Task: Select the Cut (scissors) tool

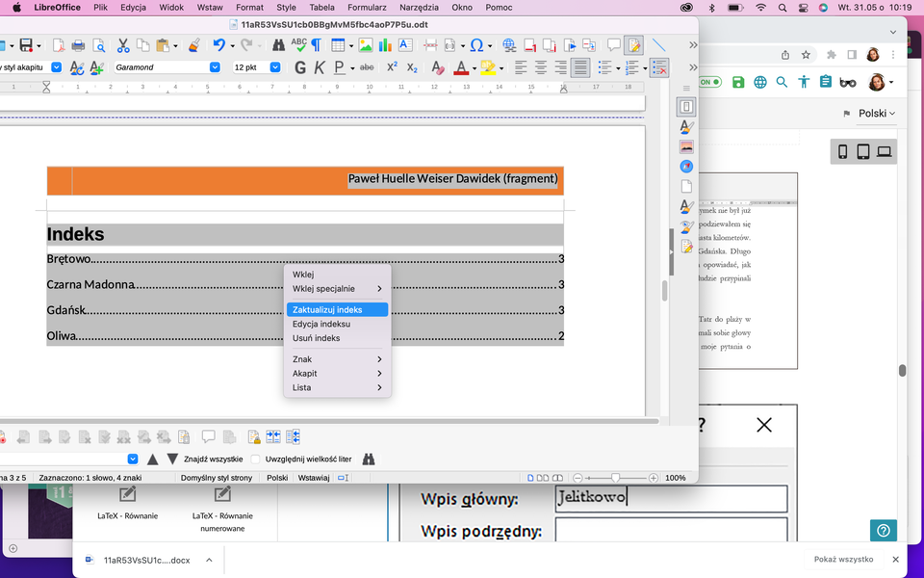Action: (x=123, y=44)
